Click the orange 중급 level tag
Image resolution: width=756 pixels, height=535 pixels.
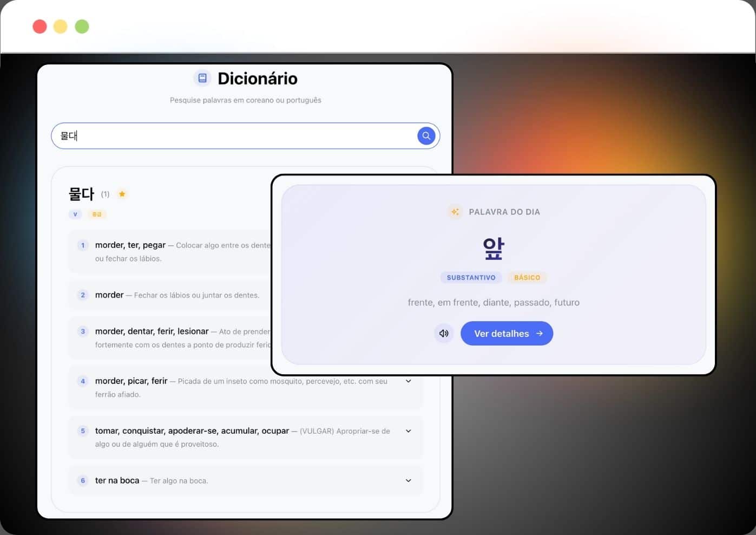pos(97,214)
